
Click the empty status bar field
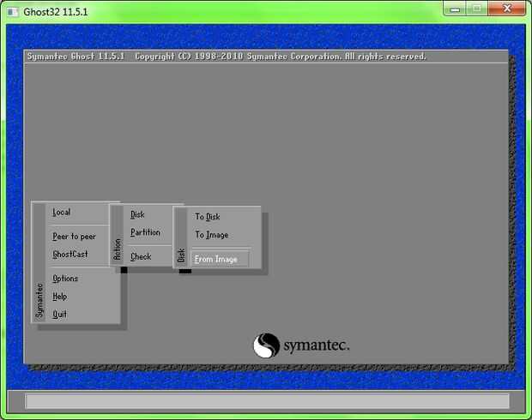click(x=267, y=401)
